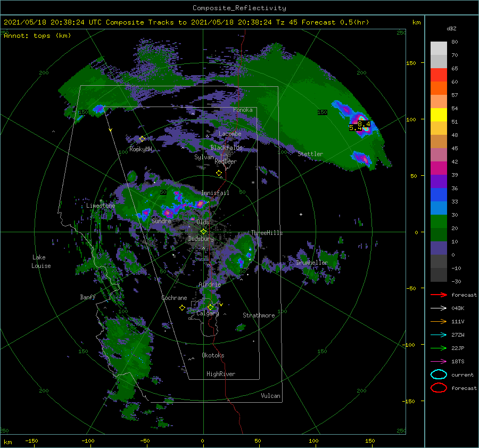Viewport: 479px width, 448px height.
Task: Click the purple storm cell near Stettler
Action: click(x=362, y=158)
